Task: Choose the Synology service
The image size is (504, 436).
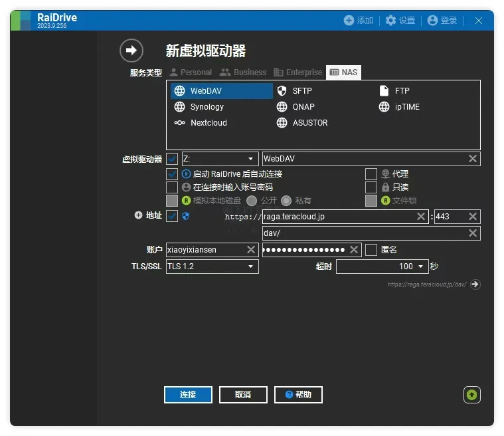Action: click(199, 107)
